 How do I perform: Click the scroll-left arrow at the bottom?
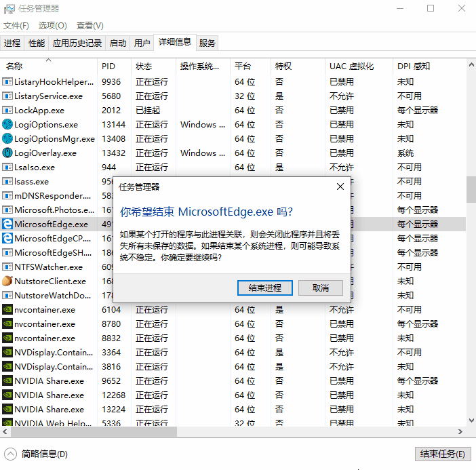point(5,431)
